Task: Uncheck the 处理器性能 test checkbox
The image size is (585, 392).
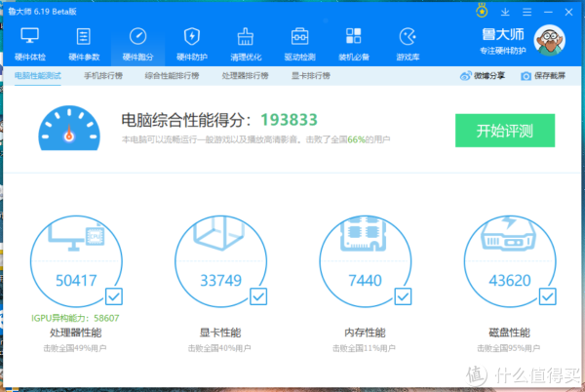Action: pyautogui.click(x=114, y=296)
